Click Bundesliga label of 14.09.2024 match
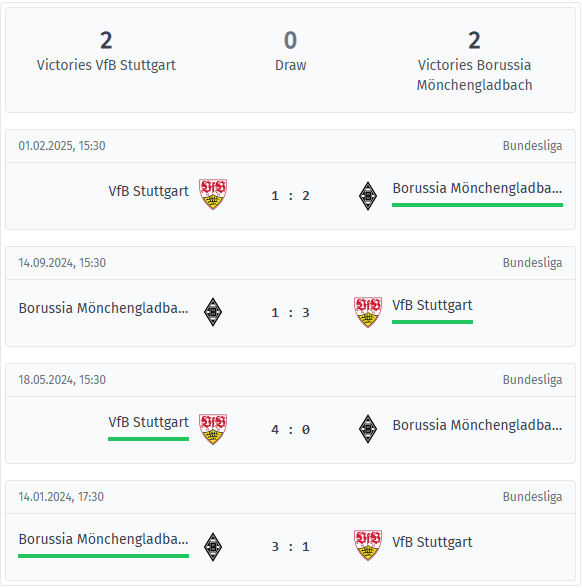Image resolution: width=582 pixels, height=588 pixels. [532, 263]
